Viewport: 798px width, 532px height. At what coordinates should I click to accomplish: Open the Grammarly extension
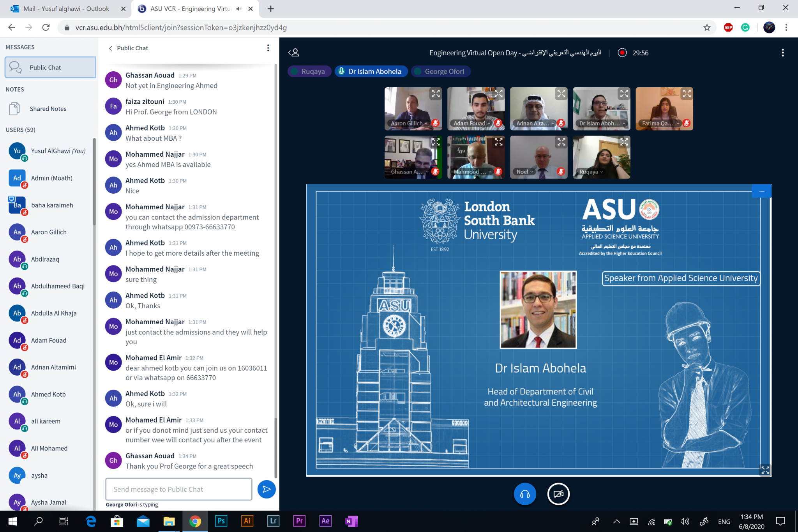pos(745,27)
